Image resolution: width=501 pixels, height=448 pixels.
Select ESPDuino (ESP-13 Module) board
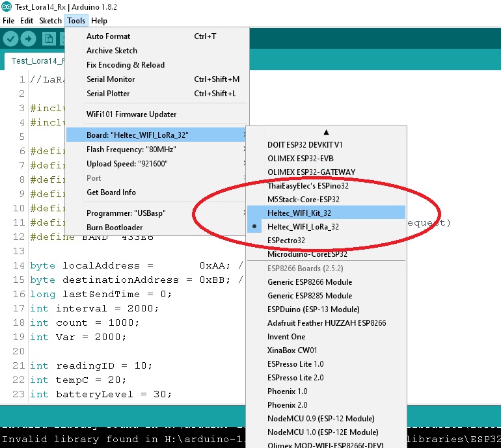pos(326,310)
